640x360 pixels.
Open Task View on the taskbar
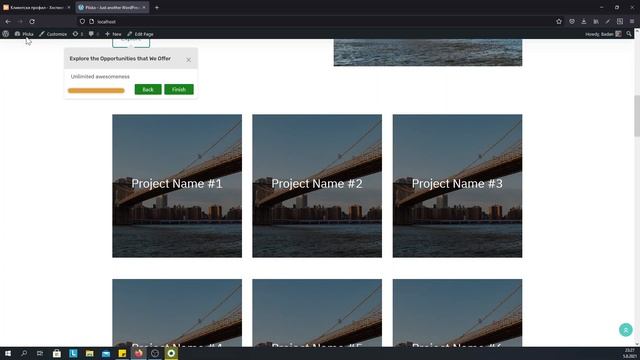coord(40,353)
